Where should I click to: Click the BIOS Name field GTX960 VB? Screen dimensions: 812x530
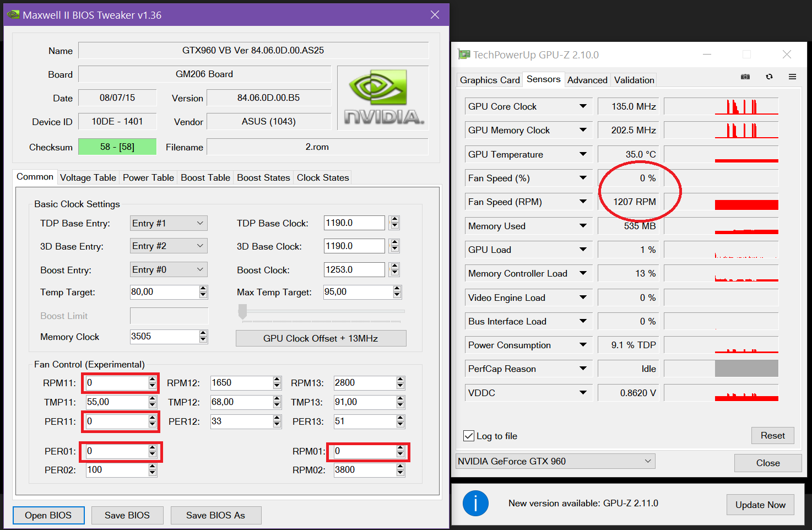[x=253, y=50]
